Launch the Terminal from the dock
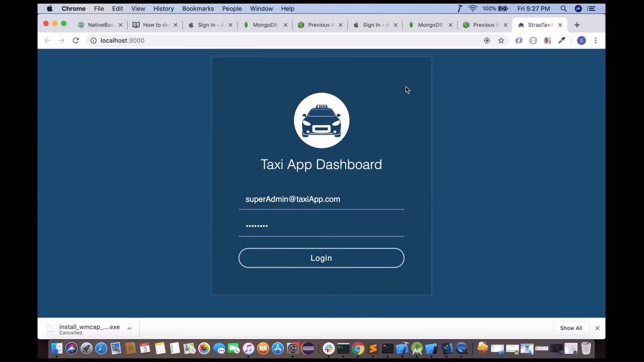The height and width of the screenshot is (362, 644). tap(387, 348)
